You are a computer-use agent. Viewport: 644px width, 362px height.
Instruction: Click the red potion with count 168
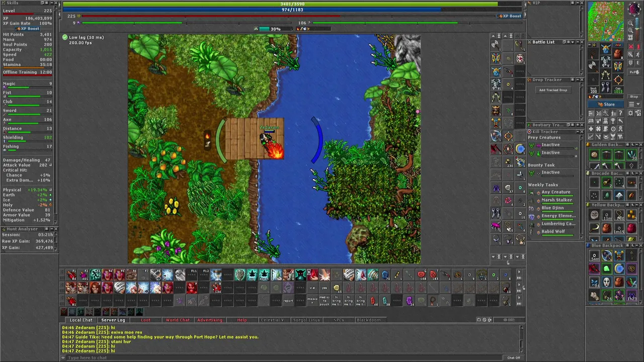click(x=421, y=275)
